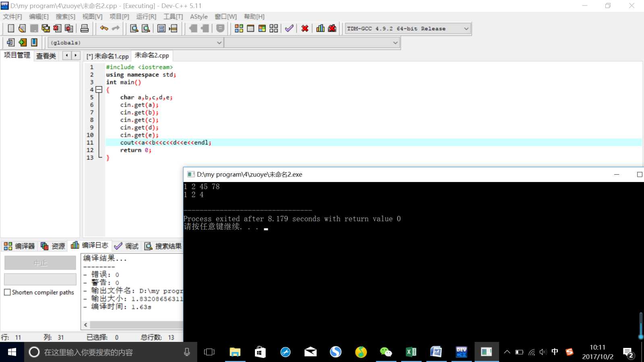Collapse code fold at line 4
The width and height of the screenshot is (644, 362).
pos(99,90)
